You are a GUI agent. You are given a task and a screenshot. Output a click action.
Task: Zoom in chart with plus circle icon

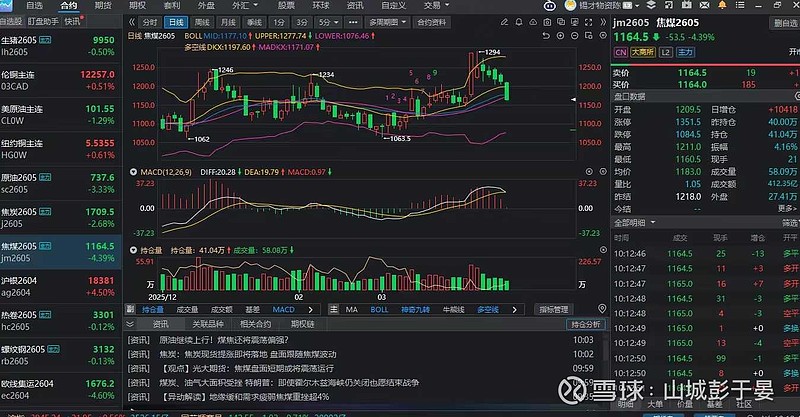point(560,36)
